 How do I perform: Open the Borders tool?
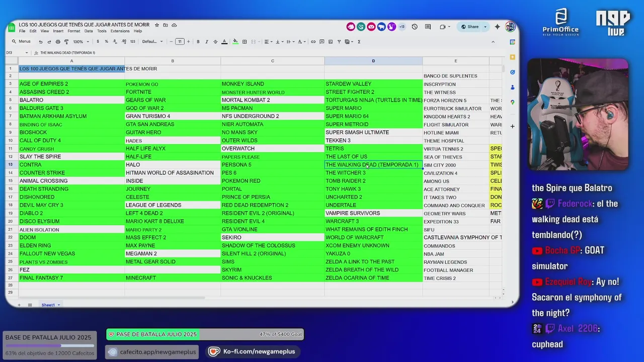[245, 42]
